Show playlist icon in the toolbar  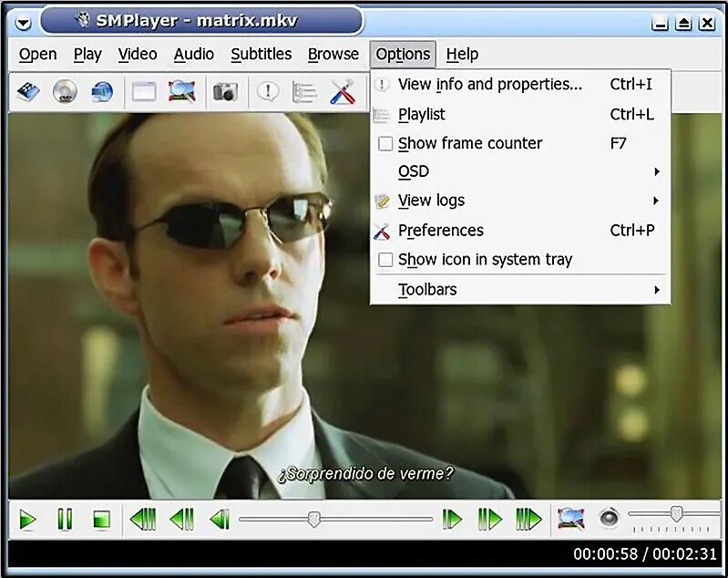coord(304,92)
